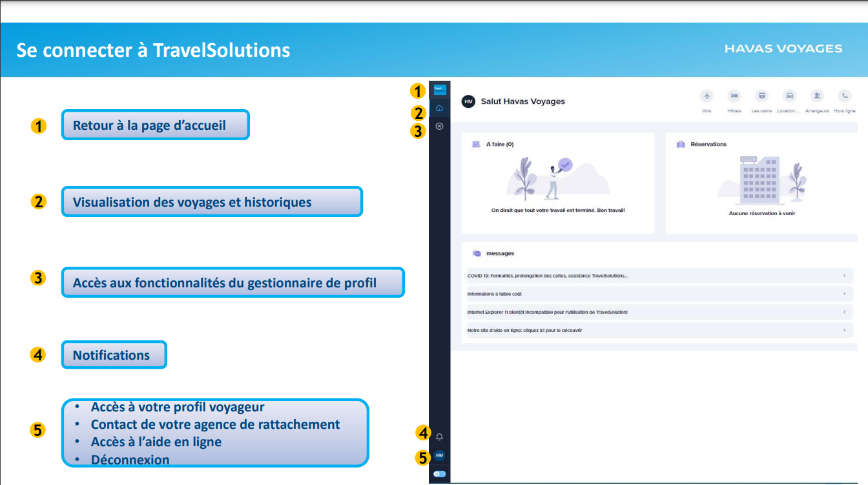Click the messages section heading
This screenshot has height=485, width=868.
click(x=500, y=253)
